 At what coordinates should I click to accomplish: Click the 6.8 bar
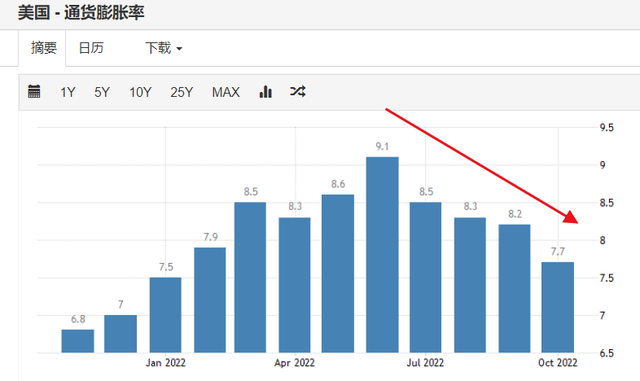click(78, 341)
